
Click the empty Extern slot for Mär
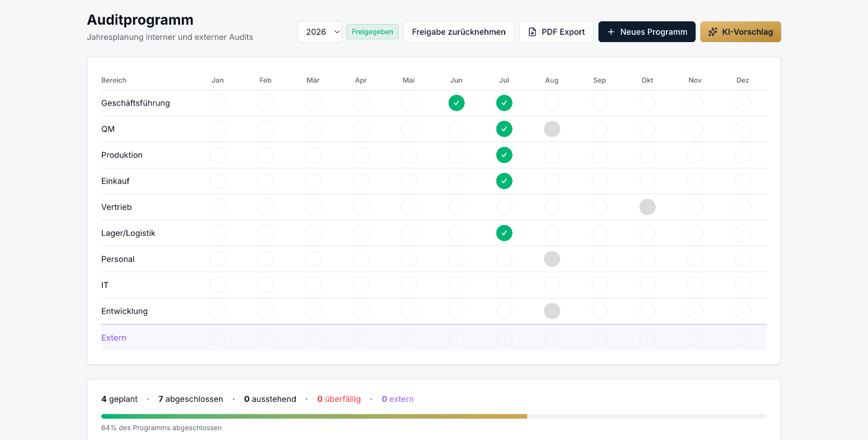(x=313, y=338)
